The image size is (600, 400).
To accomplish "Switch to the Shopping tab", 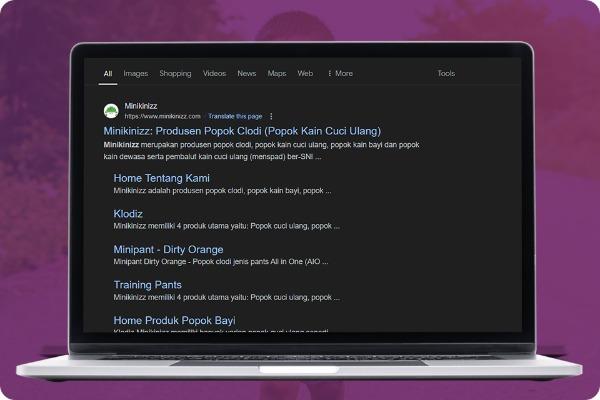I will pos(175,73).
